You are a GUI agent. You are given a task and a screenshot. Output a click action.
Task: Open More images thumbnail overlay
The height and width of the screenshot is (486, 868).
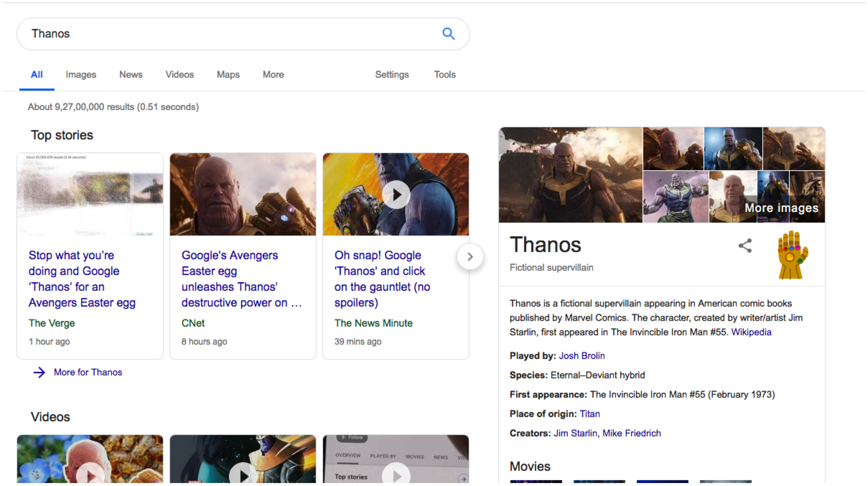[781, 208]
